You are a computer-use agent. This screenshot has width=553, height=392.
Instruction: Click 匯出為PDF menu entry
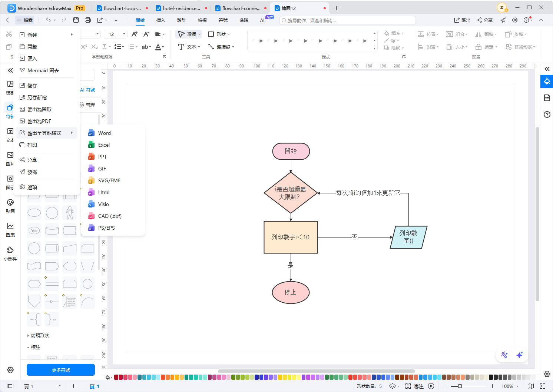pos(46,121)
